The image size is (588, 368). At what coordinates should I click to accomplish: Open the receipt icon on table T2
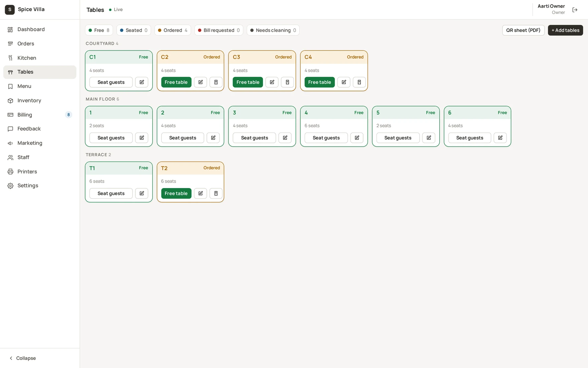click(x=216, y=193)
